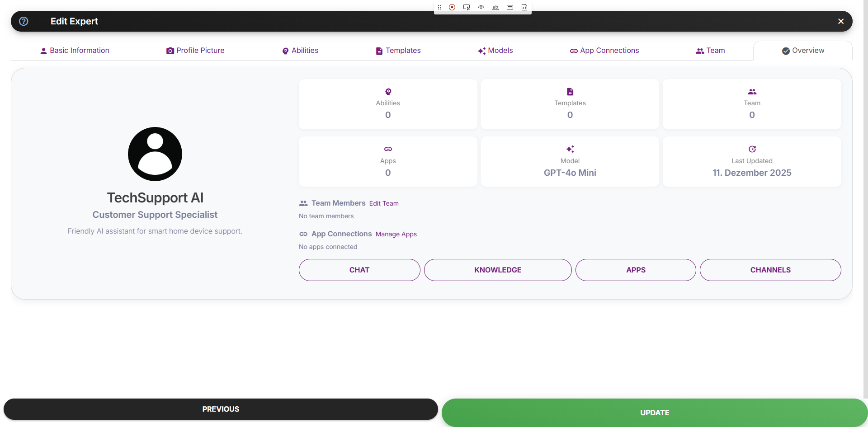
Task: Open the KNOWLEDGE panel
Action: tap(497, 270)
